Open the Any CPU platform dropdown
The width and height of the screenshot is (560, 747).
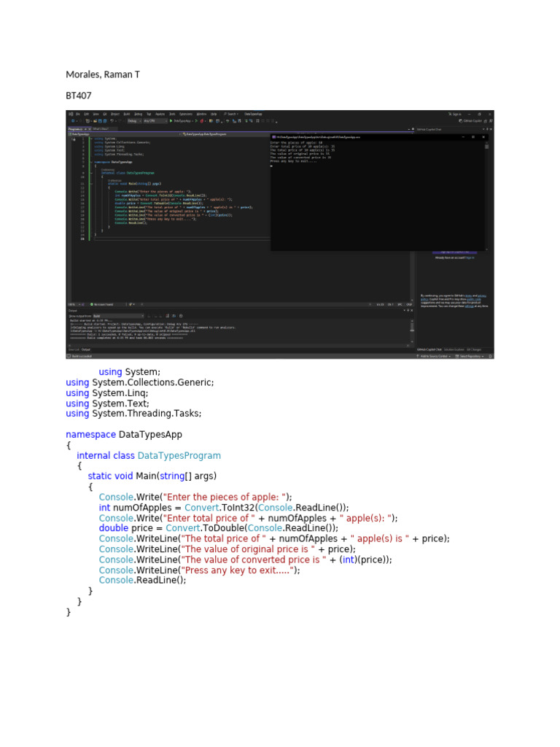click(155, 121)
